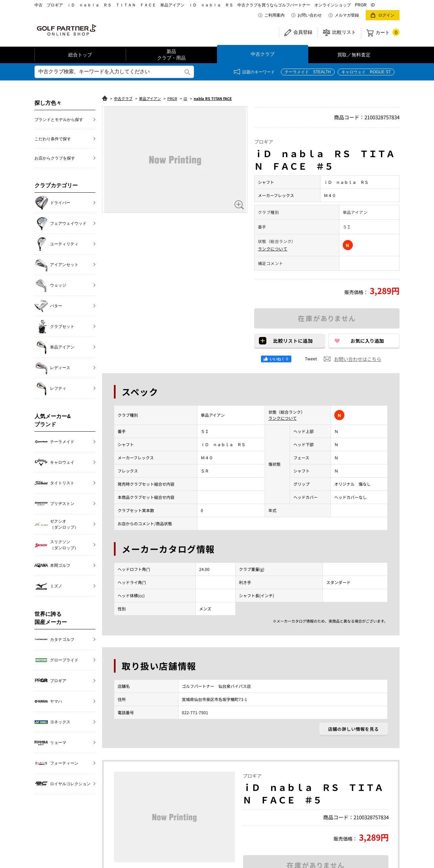Click 比較リストに追加 button
The height and width of the screenshot is (868, 434).
pos(290,341)
